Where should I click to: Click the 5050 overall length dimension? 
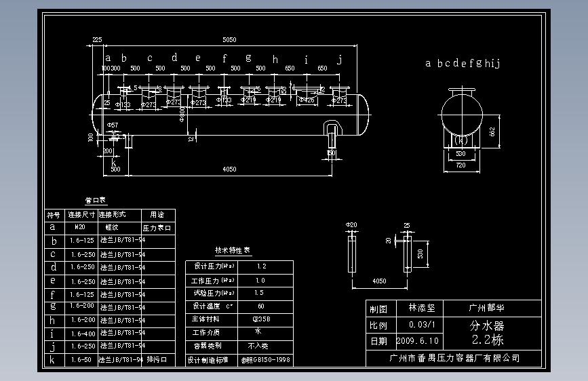point(229,40)
